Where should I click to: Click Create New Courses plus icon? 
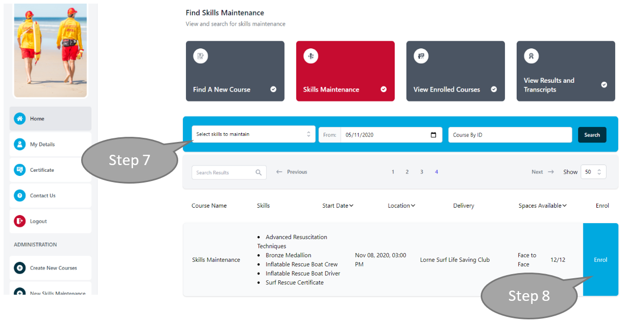pos(20,268)
